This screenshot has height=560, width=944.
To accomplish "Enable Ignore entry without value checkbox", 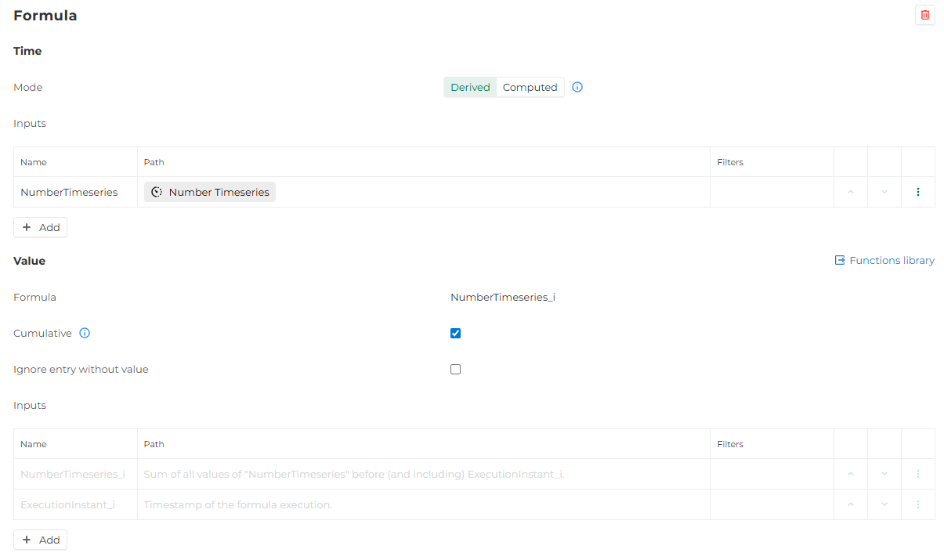I will (x=455, y=369).
